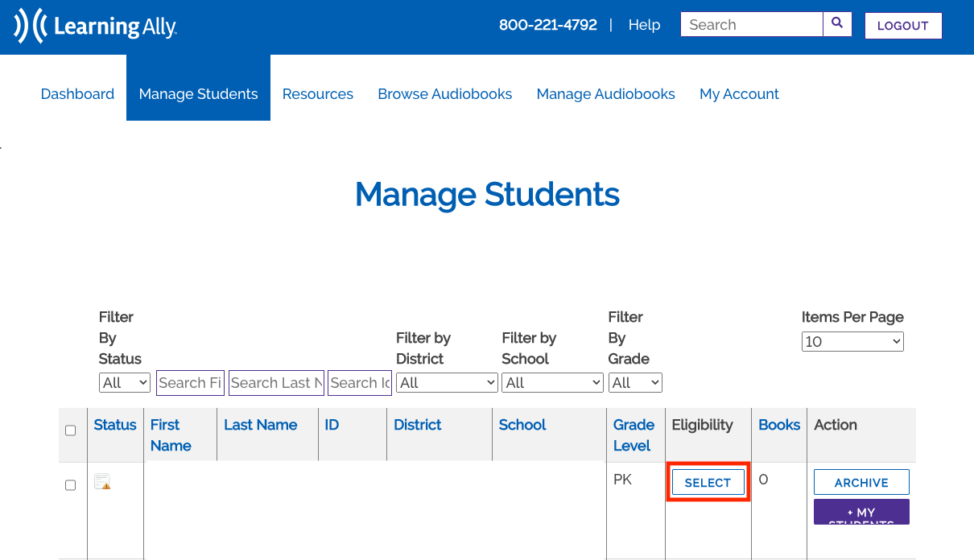Click the magnifying glass search icon
Image resolution: width=974 pixels, height=560 pixels.
pos(837,24)
